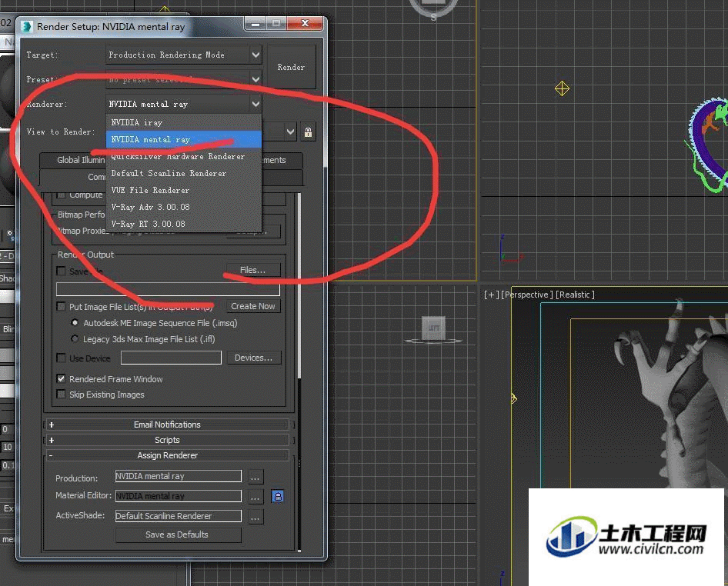The width and height of the screenshot is (728, 586).
Task: Open the render output Files dialog
Action: tap(253, 270)
